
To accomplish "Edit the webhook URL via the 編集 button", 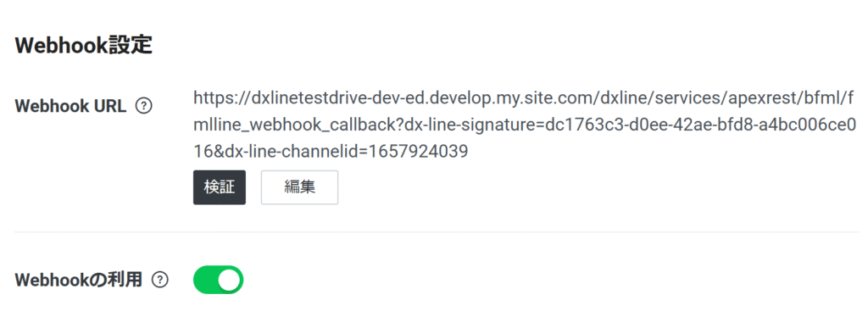I will click(299, 187).
